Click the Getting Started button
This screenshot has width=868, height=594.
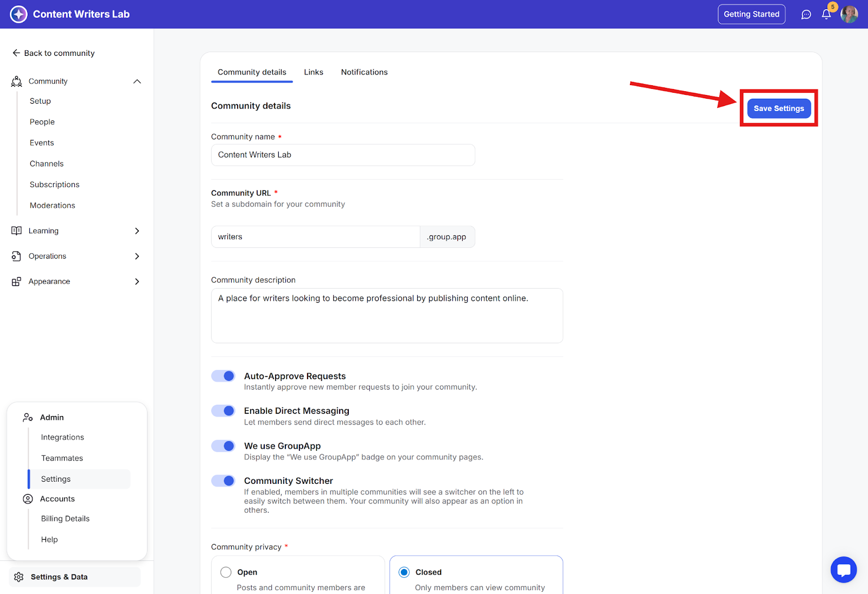click(x=751, y=14)
